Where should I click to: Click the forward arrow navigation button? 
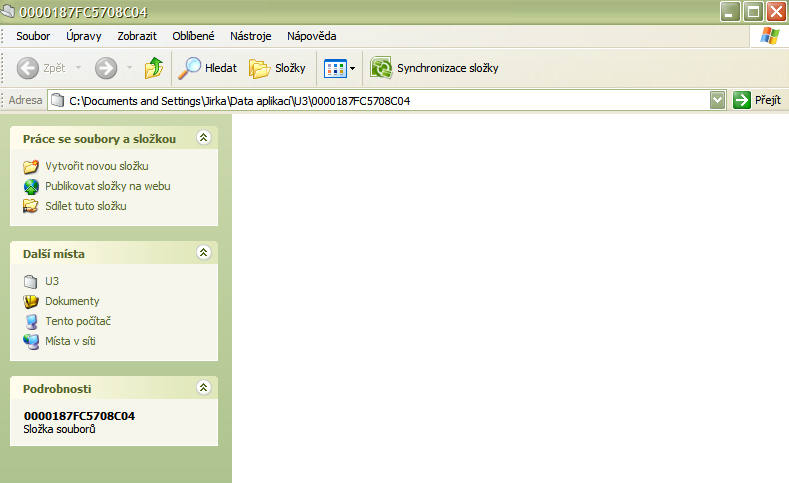tap(106, 68)
